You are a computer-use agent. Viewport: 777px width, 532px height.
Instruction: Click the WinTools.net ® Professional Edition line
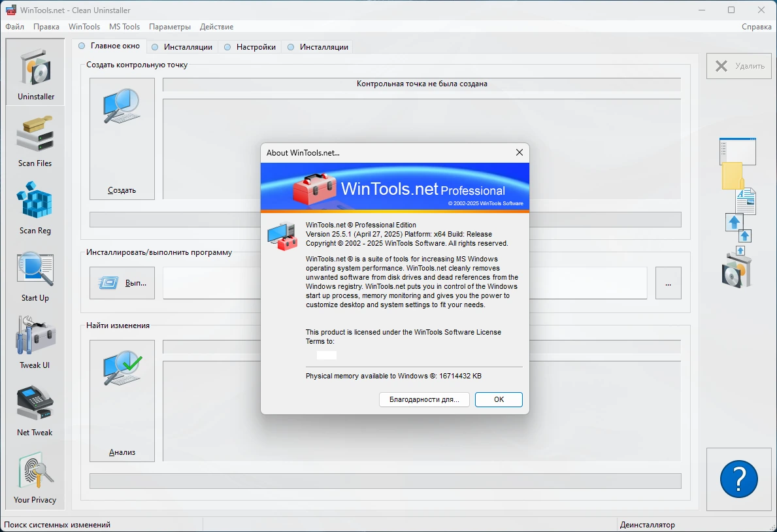click(x=361, y=225)
